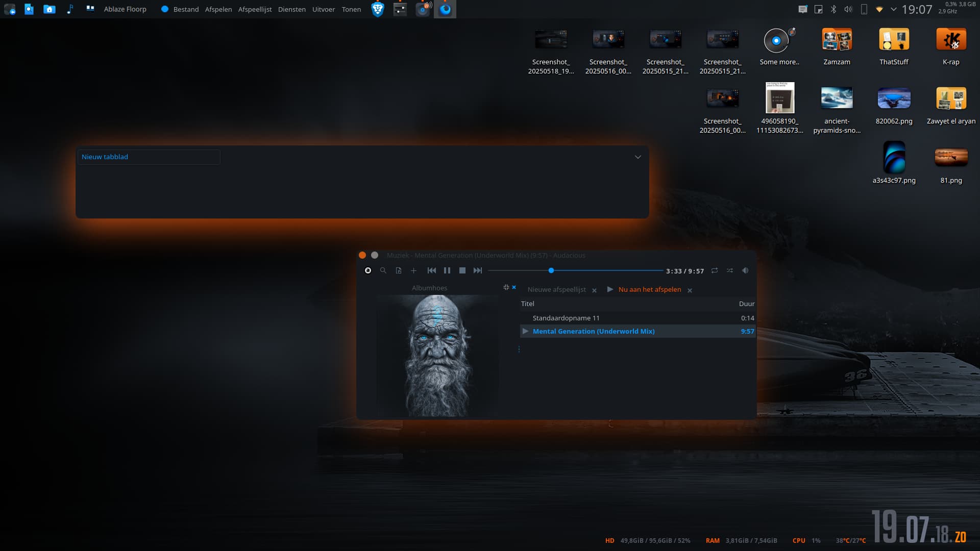Image resolution: width=980 pixels, height=551 pixels.
Task: Open the search tool in Audacious
Action: [x=383, y=270]
